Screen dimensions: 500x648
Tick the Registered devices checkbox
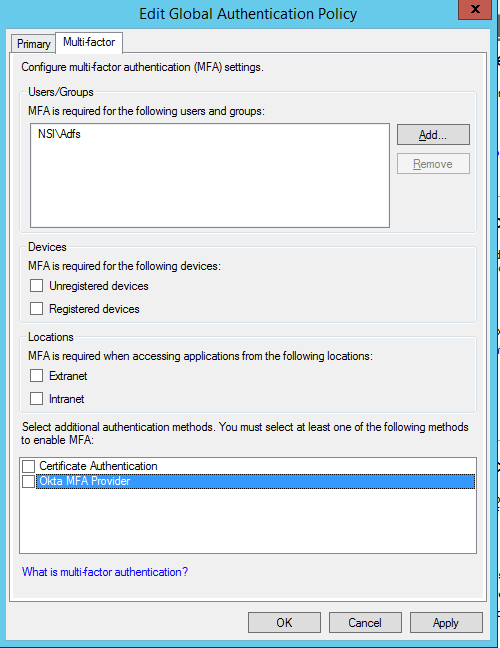(36, 309)
